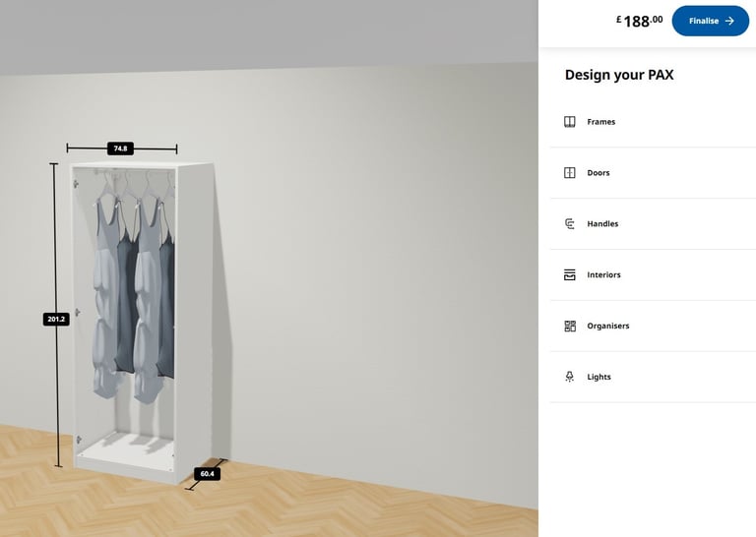The image size is (756, 537).
Task: Click the Finalise button
Action: pyautogui.click(x=710, y=21)
